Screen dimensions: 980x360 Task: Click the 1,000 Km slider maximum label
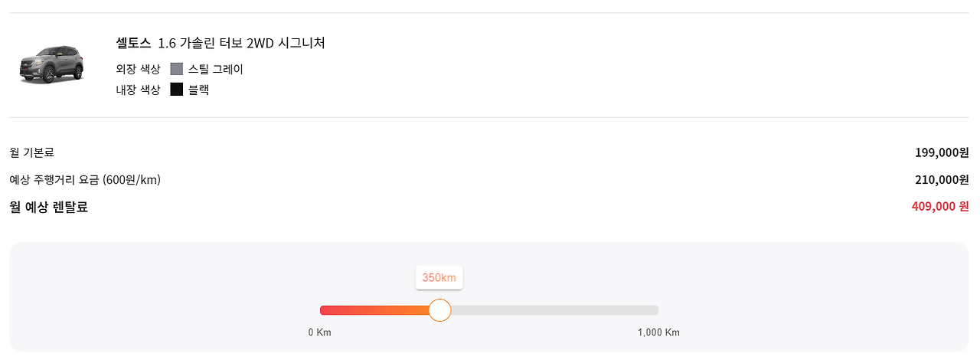pyautogui.click(x=658, y=332)
